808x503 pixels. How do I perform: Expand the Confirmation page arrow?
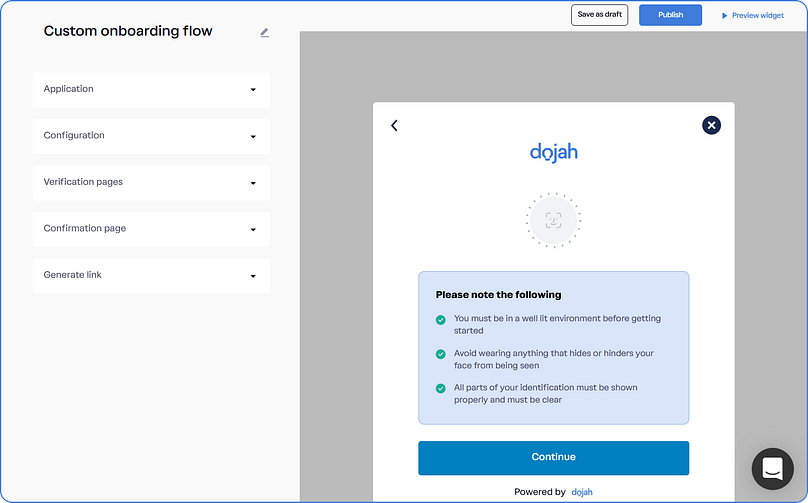(253, 229)
